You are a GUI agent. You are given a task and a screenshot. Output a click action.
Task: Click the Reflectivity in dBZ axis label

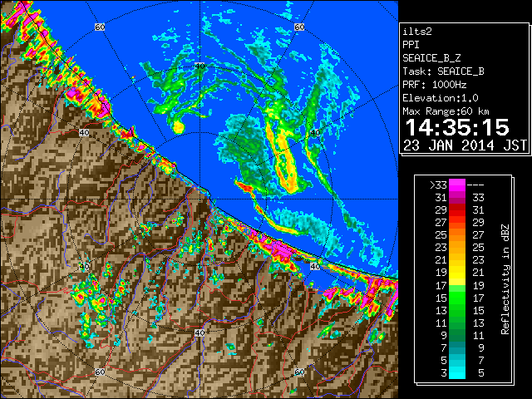505,279
